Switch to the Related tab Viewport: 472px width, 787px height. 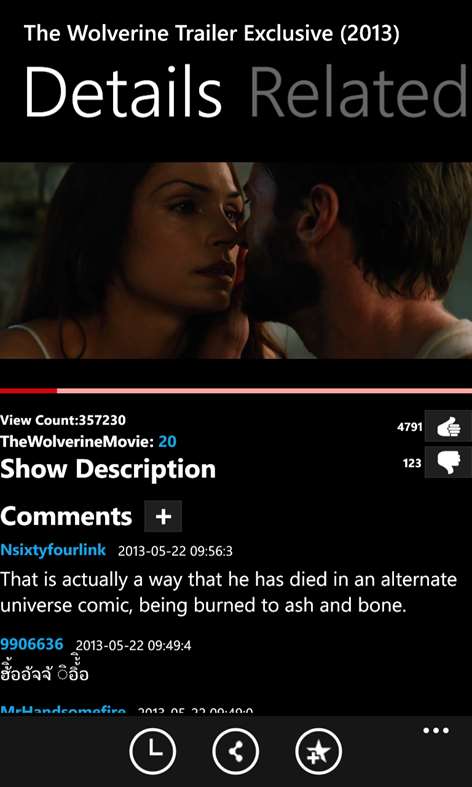359,94
